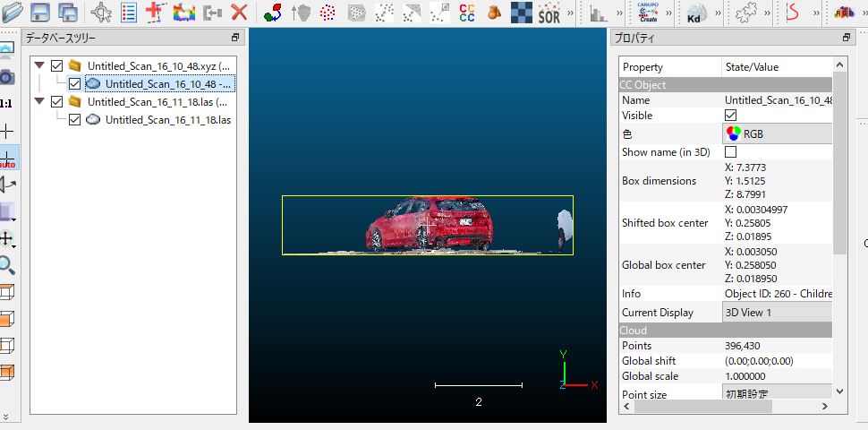Click the Open file folder icon
Screen dimensions: 868x430
click(11, 13)
